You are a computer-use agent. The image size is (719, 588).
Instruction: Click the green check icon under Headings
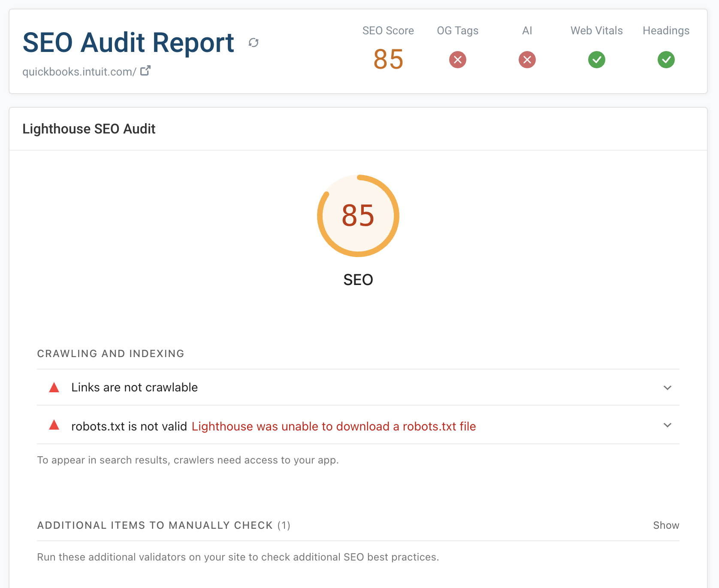[x=666, y=60]
